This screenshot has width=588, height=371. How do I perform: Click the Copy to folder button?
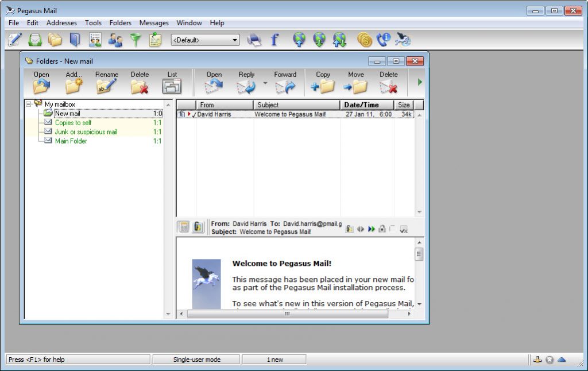point(323,82)
